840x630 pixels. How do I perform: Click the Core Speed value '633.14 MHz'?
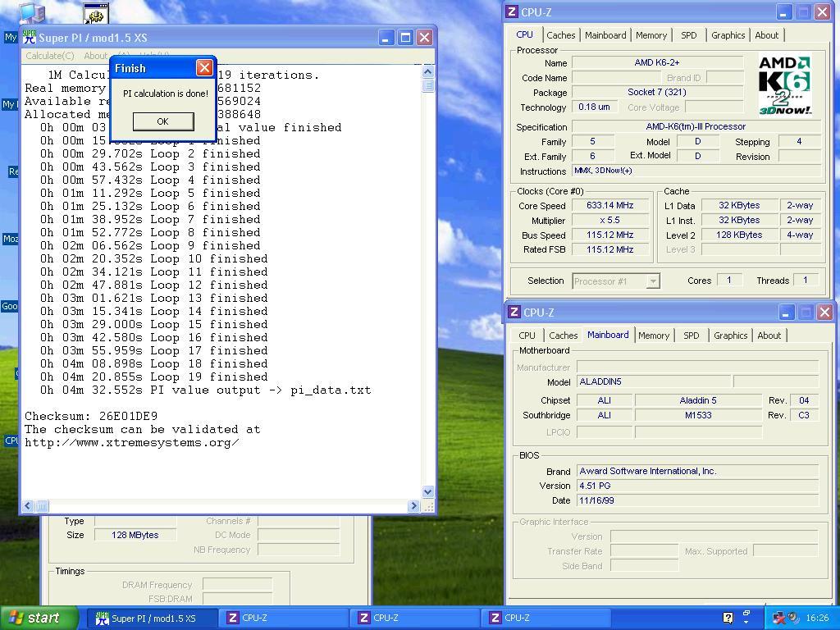point(609,206)
